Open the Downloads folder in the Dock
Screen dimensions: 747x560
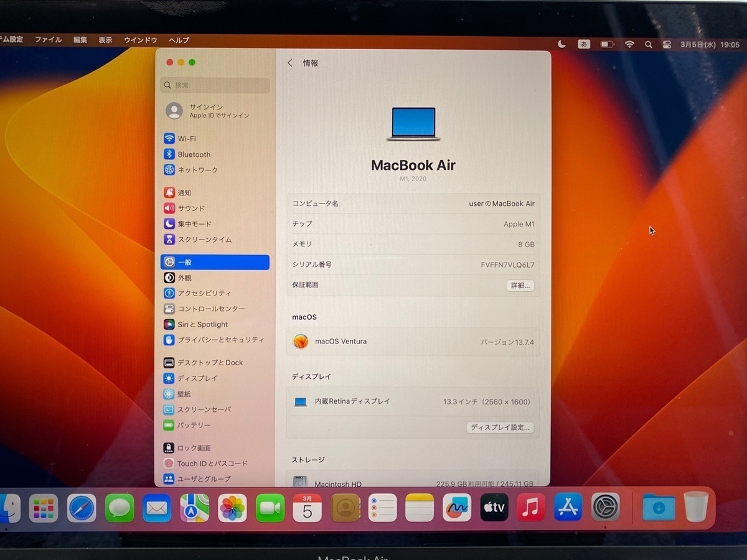pos(659,508)
